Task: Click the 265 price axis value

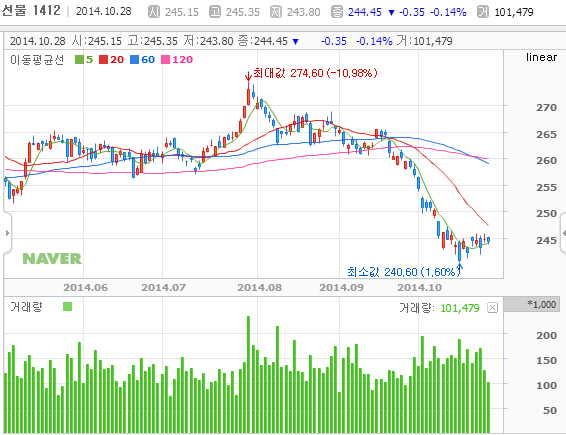Action: point(547,134)
